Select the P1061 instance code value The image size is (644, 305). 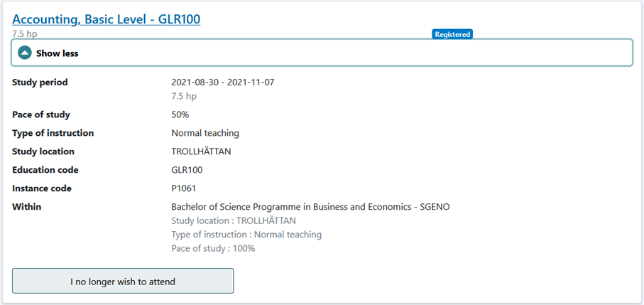[184, 188]
